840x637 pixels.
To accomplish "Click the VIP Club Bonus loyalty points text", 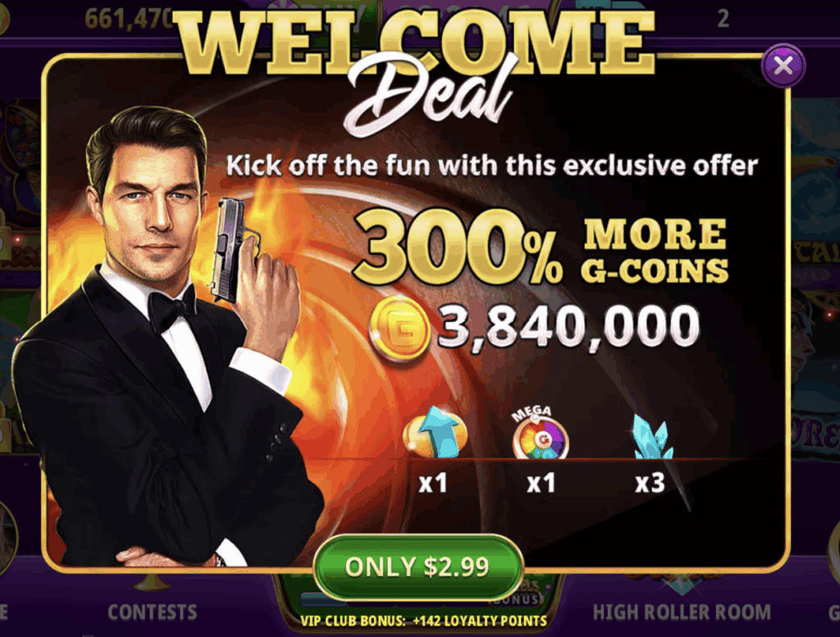I will (x=423, y=621).
